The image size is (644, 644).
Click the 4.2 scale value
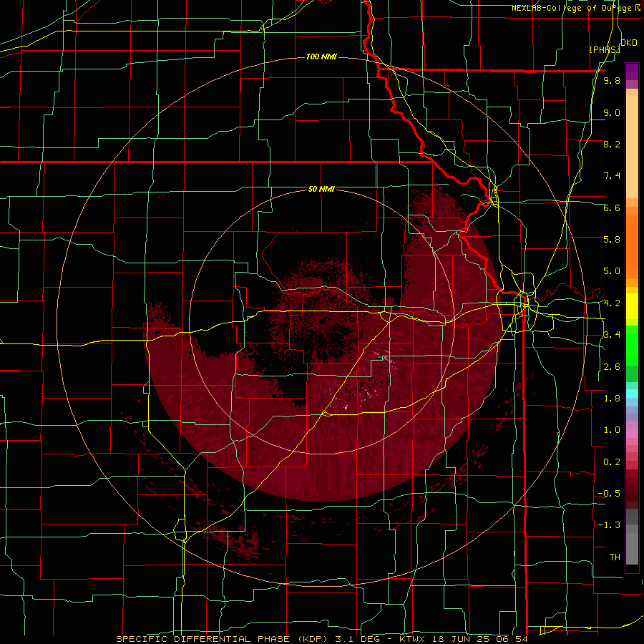coord(612,303)
